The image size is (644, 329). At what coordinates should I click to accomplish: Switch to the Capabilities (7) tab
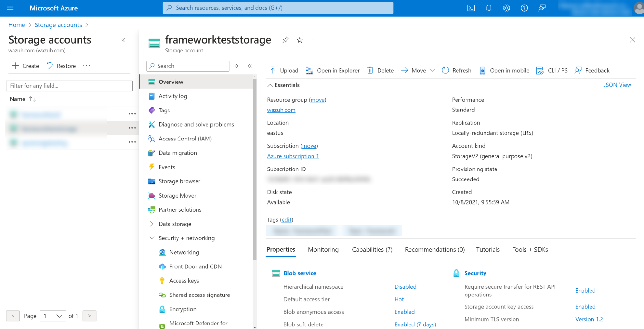pyautogui.click(x=372, y=249)
